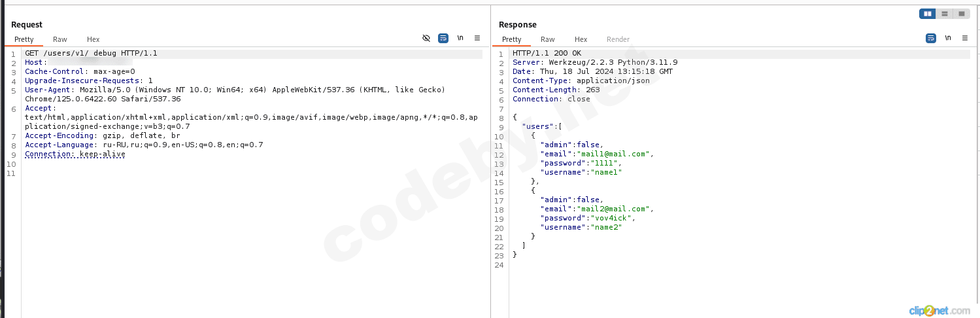Toggle hidden characters eye icon in Request
This screenshot has height=318, width=980.
coord(426,39)
